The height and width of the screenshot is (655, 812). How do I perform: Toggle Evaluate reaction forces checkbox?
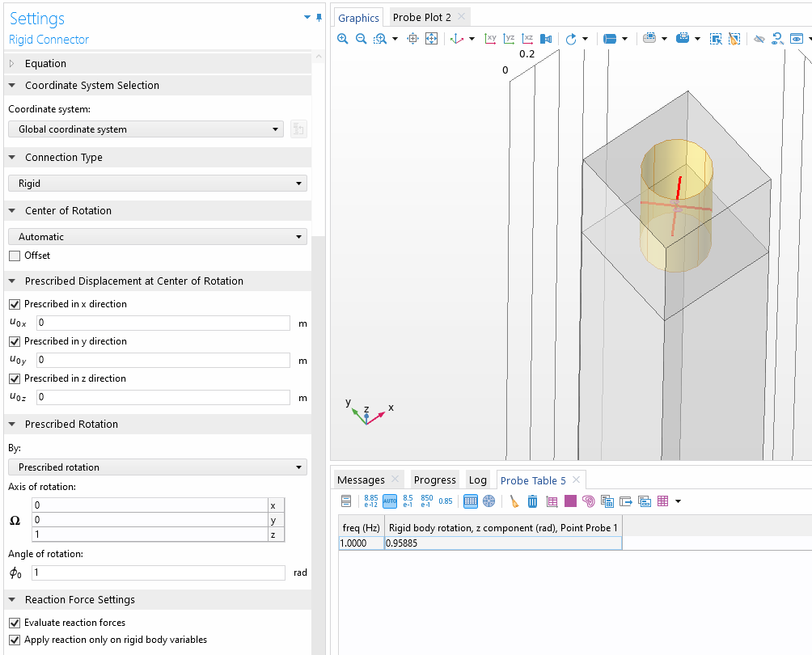click(15, 623)
